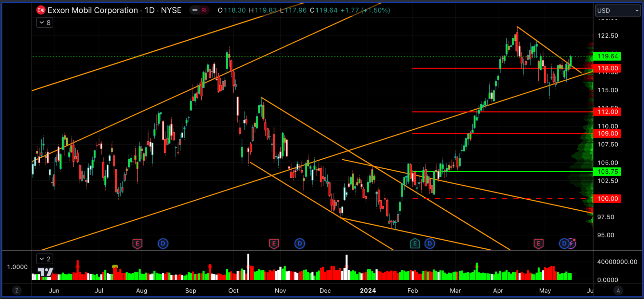The height and width of the screenshot is (299, 644).
Task: Click the dividend marker near November
Action: pos(300,244)
